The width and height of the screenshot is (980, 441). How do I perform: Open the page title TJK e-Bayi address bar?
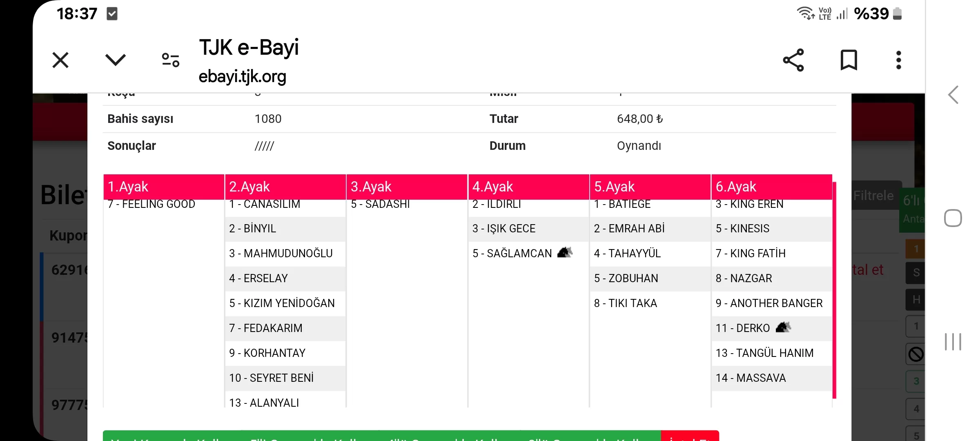(x=249, y=60)
